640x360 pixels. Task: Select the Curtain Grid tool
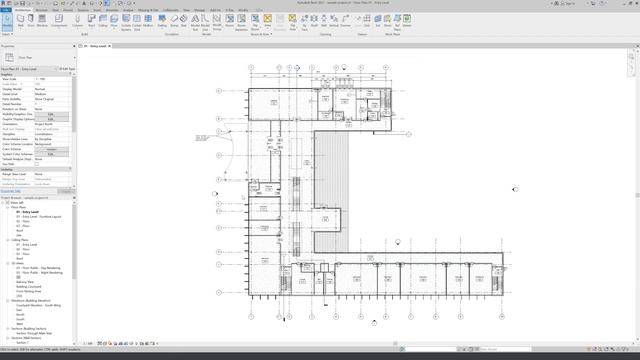pos(137,23)
